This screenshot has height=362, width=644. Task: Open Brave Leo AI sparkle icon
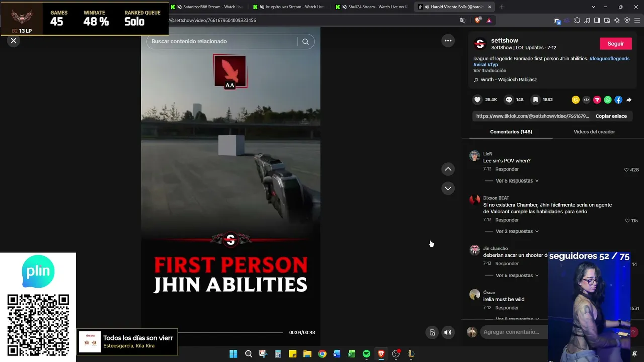[617, 20]
